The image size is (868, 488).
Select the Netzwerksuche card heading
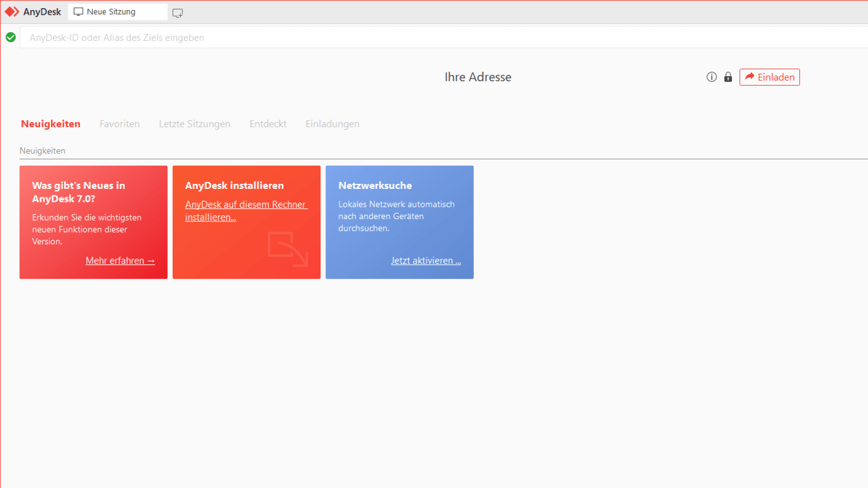[375, 185]
